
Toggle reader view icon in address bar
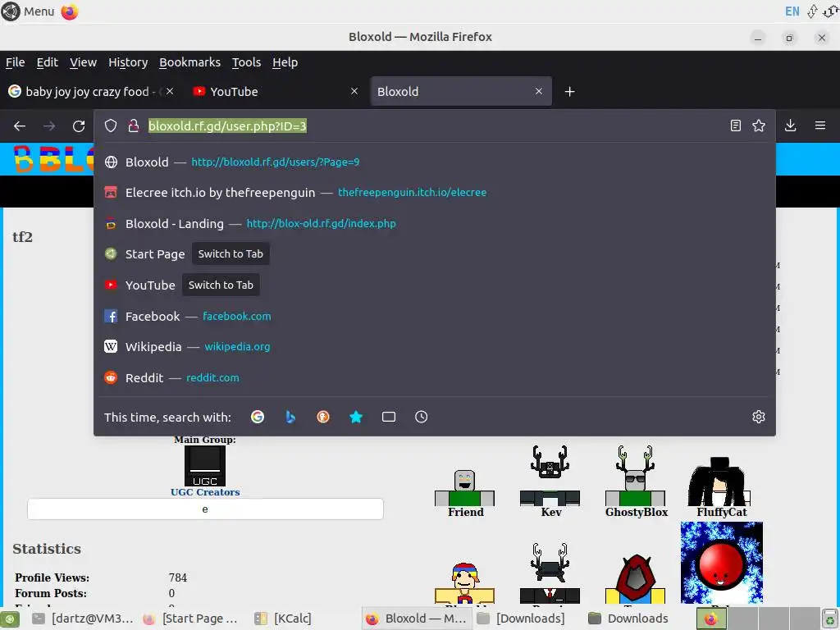[x=736, y=126]
